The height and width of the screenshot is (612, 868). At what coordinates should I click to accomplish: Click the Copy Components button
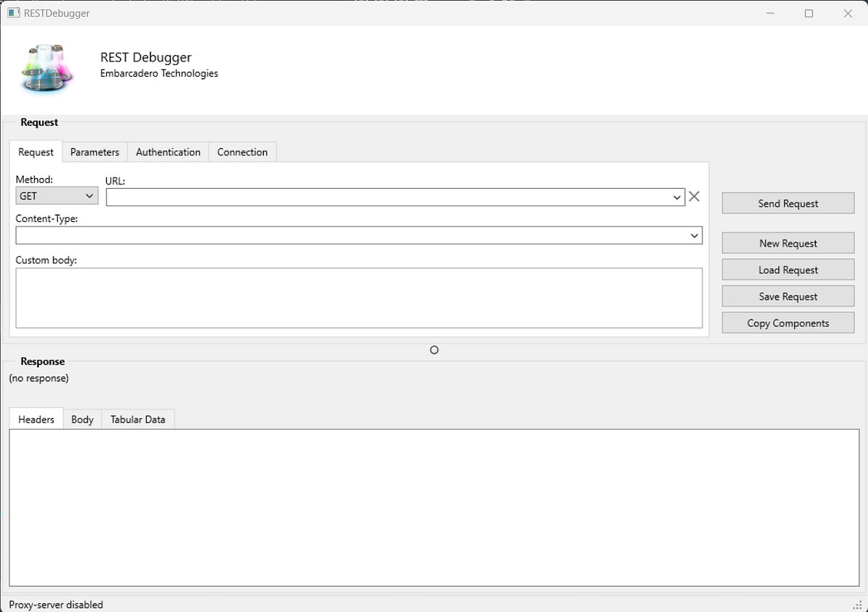788,323
